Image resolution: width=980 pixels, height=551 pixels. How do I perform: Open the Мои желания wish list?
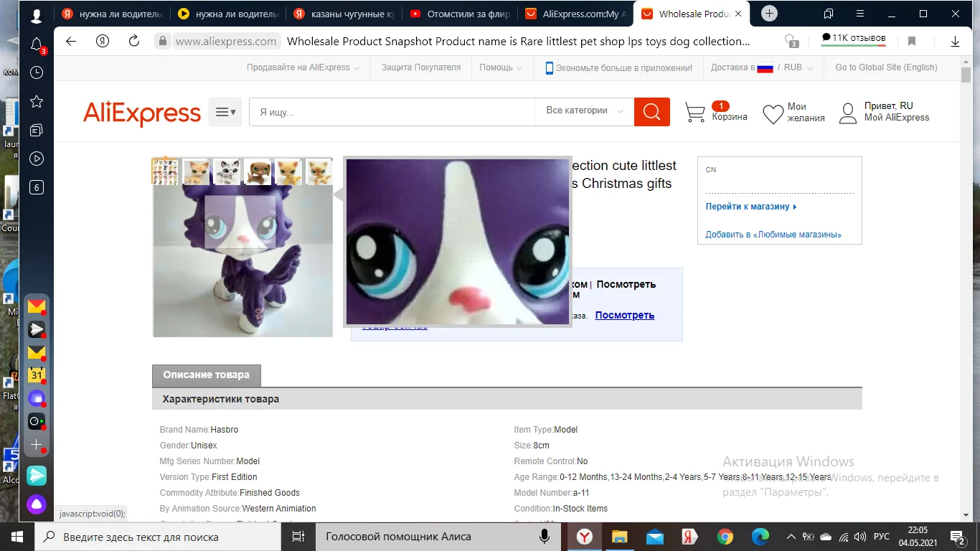[x=793, y=113]
